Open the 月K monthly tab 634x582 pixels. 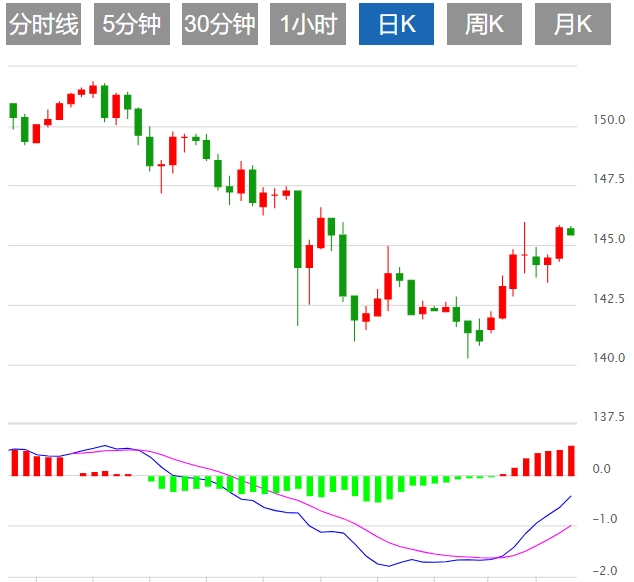point(572,25)
